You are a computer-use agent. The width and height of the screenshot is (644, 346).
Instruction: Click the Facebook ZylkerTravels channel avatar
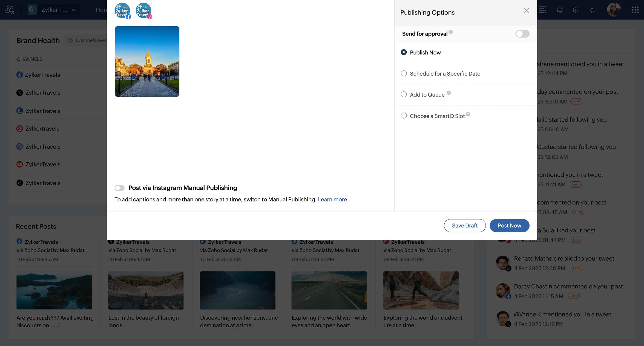click(x=122, y=11)
